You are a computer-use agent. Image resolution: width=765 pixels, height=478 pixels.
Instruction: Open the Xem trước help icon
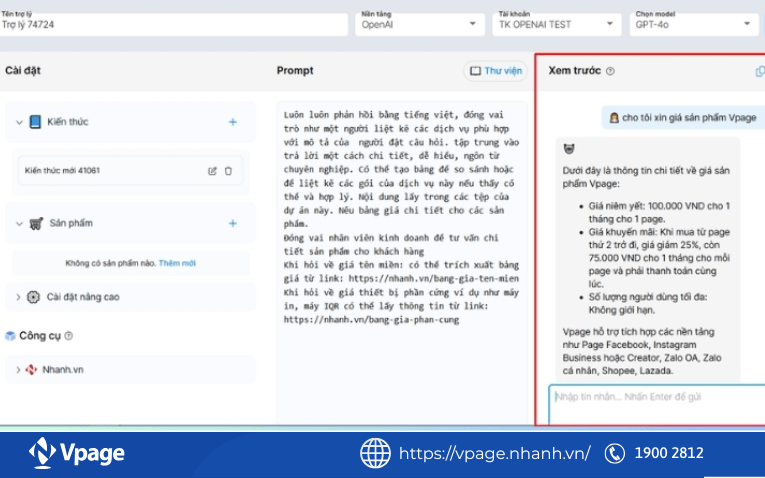coord(610,71)
